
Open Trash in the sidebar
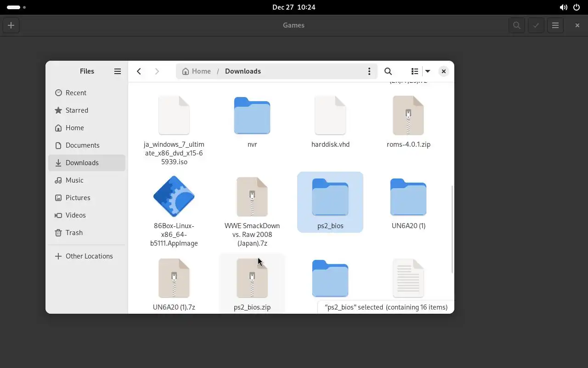[x=87, y=233]
